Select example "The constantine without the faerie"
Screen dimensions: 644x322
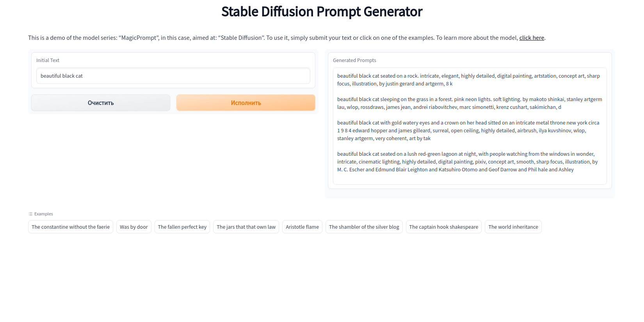(71, 227)
